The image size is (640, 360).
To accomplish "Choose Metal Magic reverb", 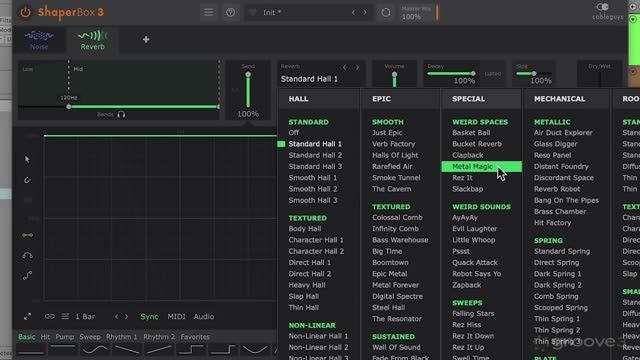I will (481, 167).
